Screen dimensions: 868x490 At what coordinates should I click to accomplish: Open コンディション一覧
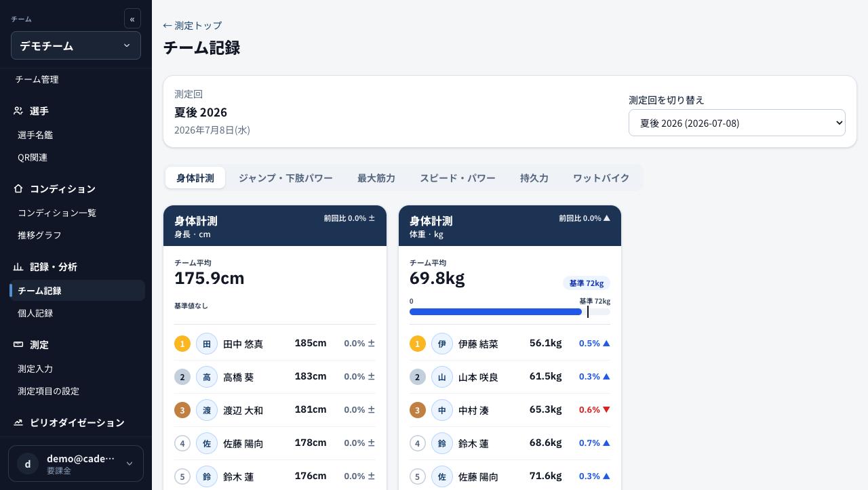(57, 213)
